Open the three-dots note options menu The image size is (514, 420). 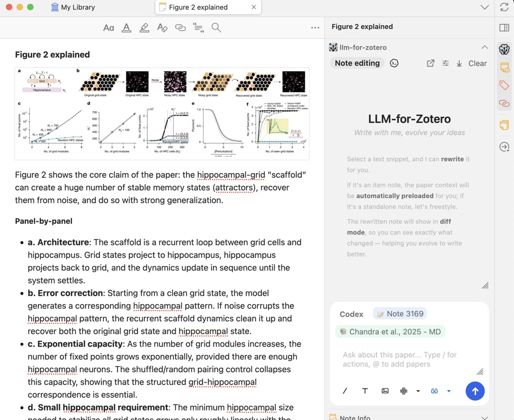315,28
